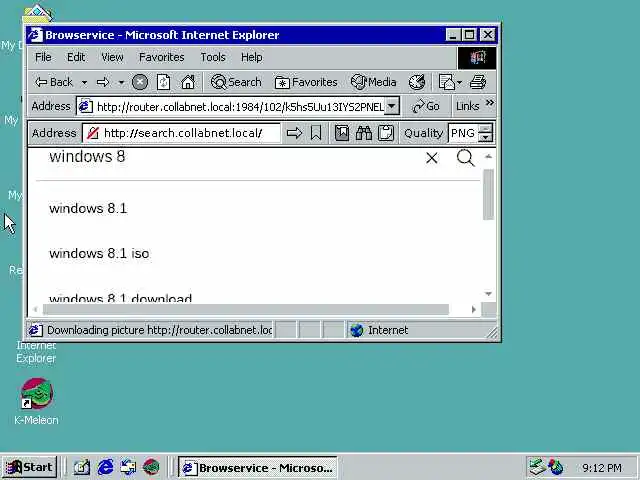Open the Start menu
Image resolution: width=640 pixels, height=480 pixels.
(x=29, y=467)
